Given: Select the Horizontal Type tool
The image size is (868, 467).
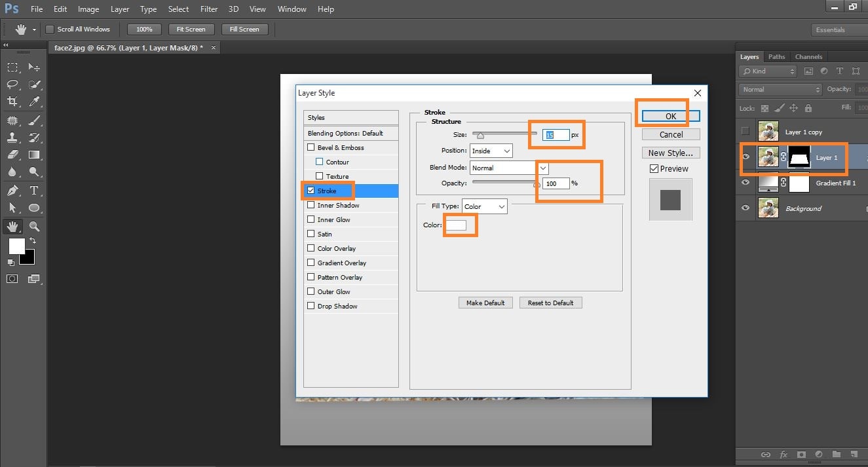Looking at the screenshot, I should pos(34,191).
